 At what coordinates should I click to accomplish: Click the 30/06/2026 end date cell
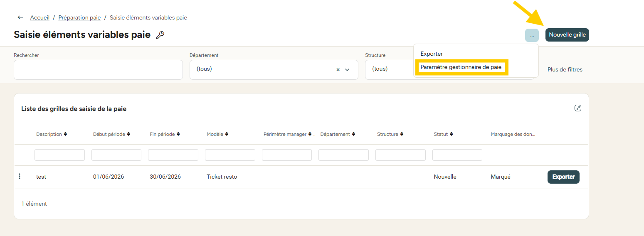coord(165,177)
